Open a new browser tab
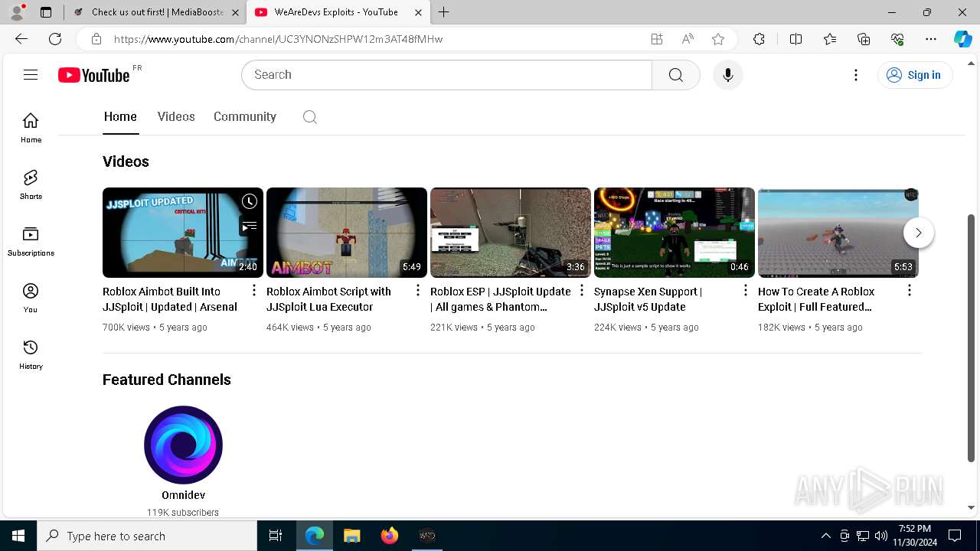Image resolution: width=980 pixels, height=551 pixels. coord(443,12)
